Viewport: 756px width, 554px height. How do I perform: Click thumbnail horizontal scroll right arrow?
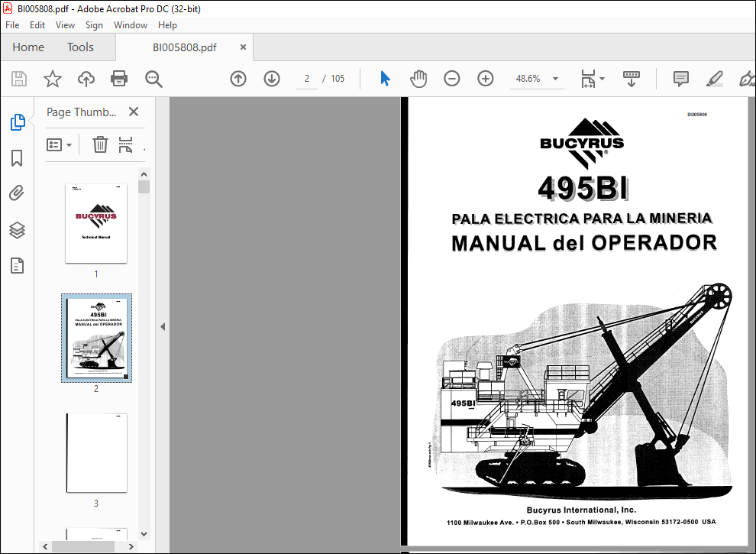pos(131,547)
